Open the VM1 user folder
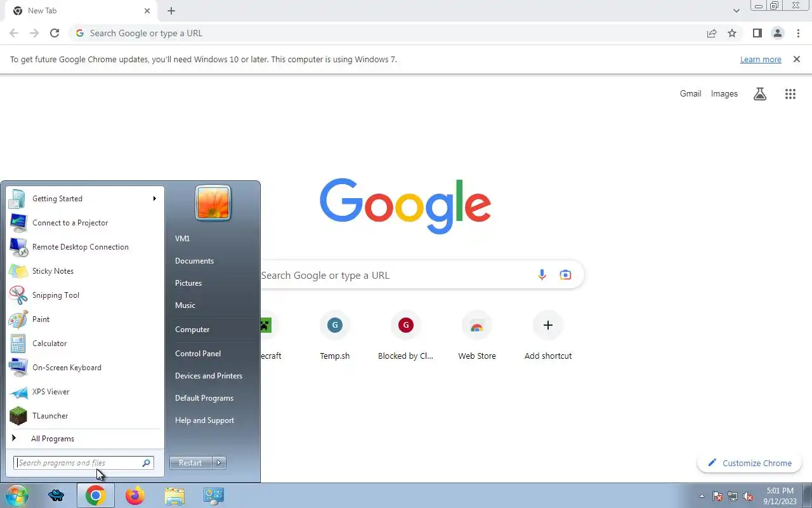Image resolution: width=812 pixels, height=508 pixels. 182,239
